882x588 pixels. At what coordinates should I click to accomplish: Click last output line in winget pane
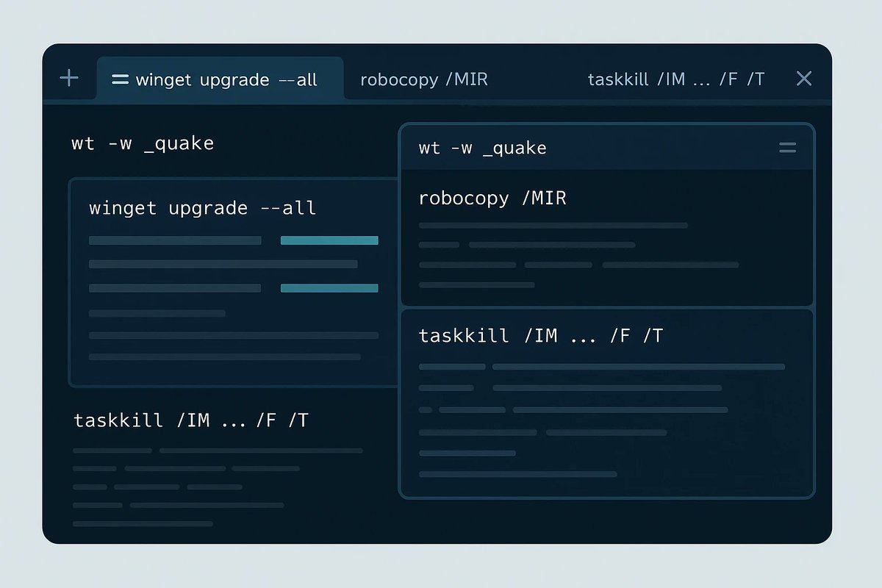(x=225, y=357)
